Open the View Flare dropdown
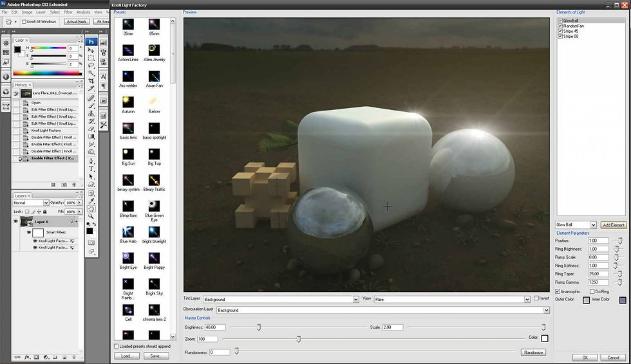Viewport: 631px width, 364px height. click(527, 299)
